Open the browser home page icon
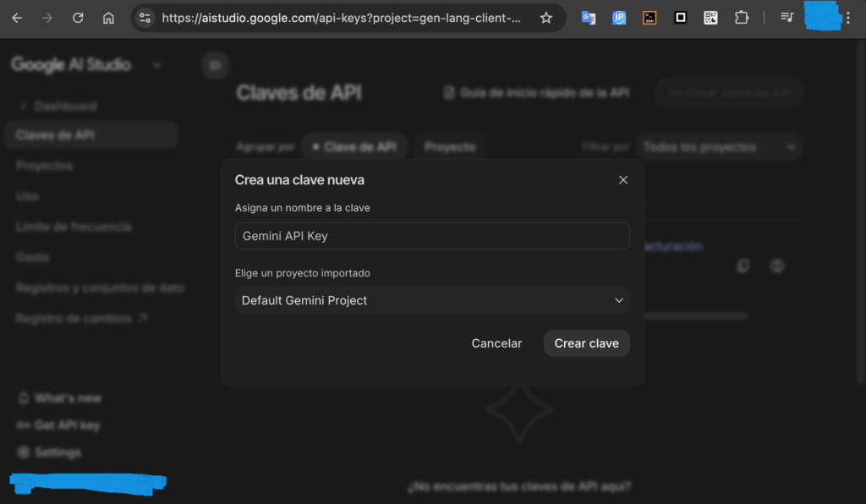Viewport: 866px width, 504px height. click(108, 18)
